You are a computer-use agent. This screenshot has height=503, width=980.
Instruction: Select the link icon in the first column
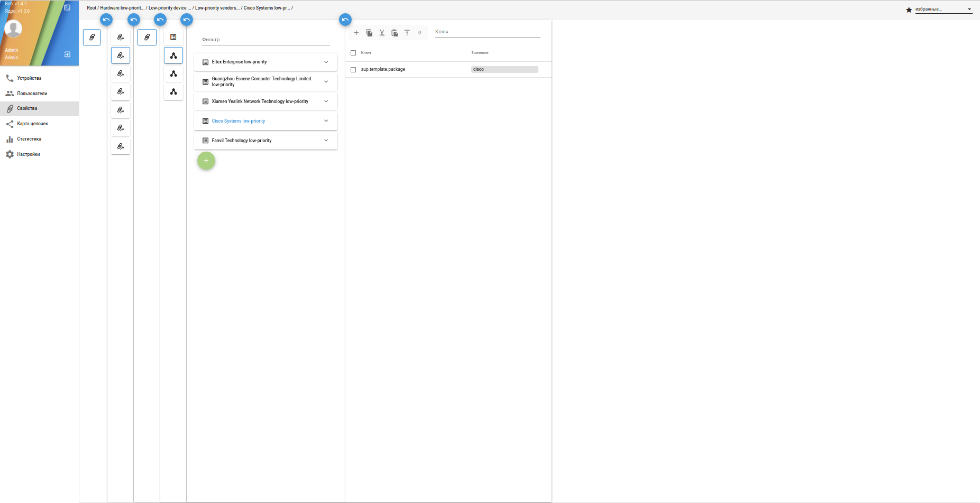(x=92, y=37)
